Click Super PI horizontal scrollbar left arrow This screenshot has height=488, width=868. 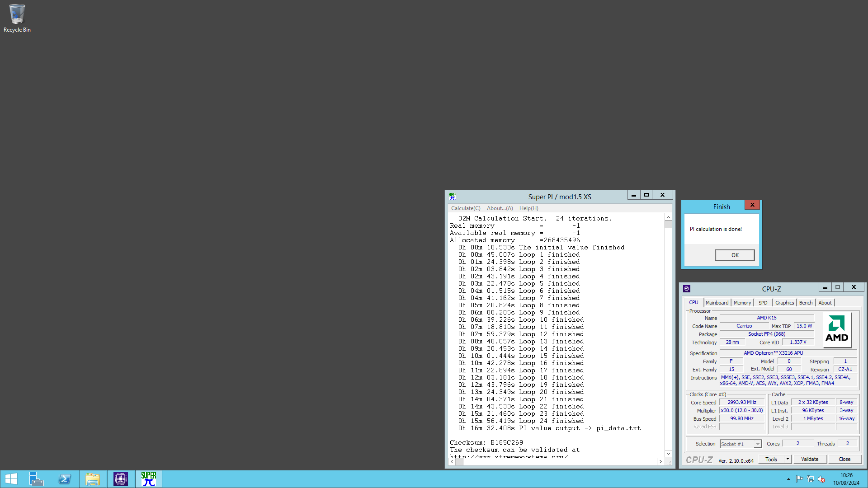pyautogui.click(x=452, y=461)
